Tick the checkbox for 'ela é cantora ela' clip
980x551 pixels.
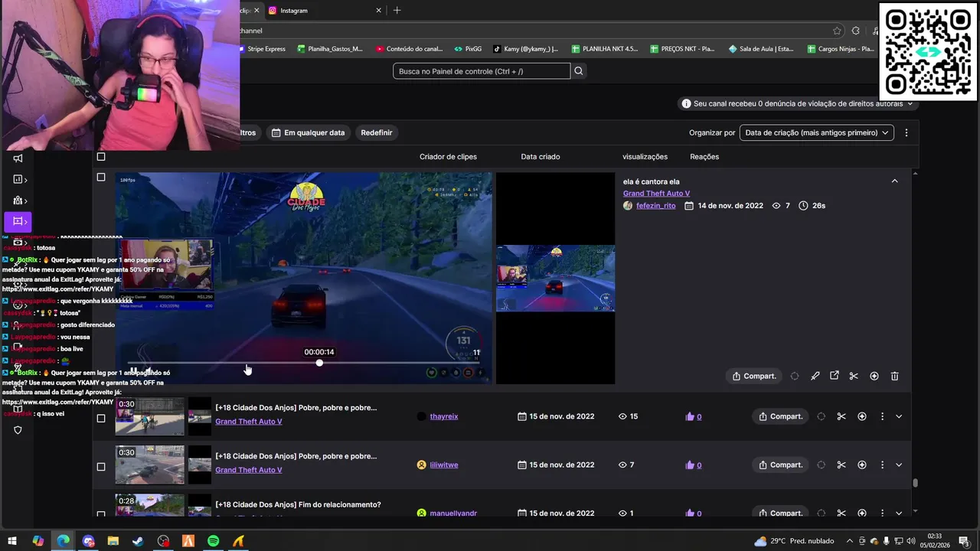tap(100, 177)
